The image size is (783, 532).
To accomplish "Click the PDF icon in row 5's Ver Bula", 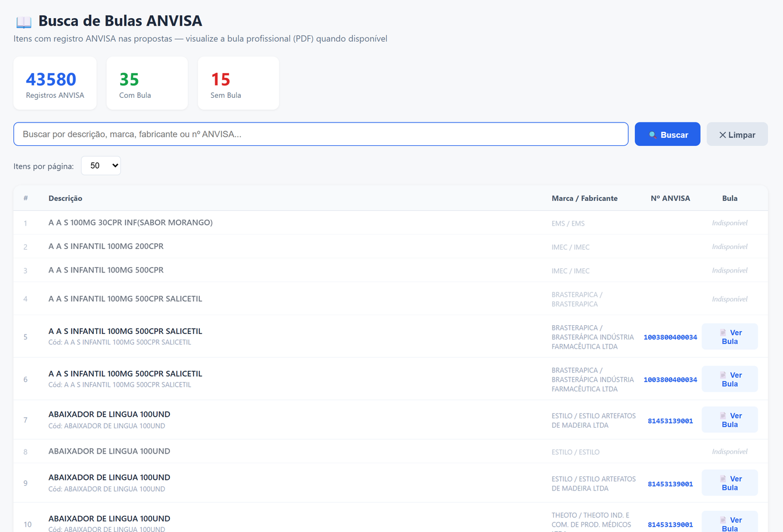I will point(723,332).
